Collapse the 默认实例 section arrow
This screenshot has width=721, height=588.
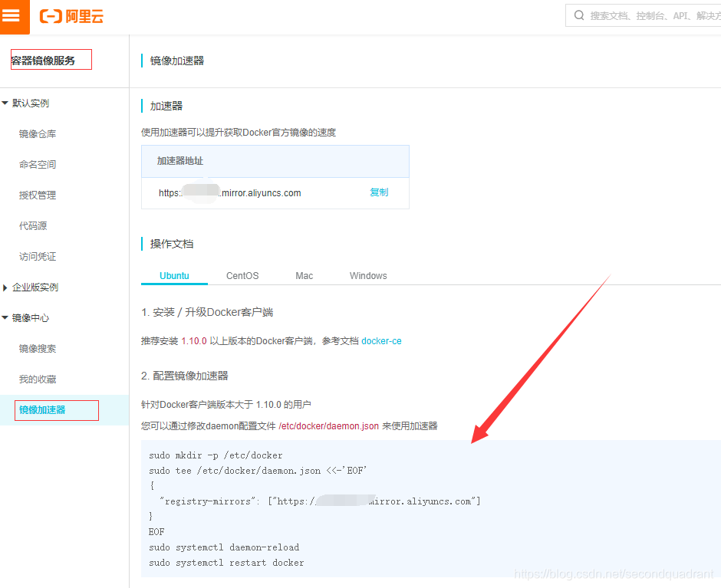click(5, 103)
